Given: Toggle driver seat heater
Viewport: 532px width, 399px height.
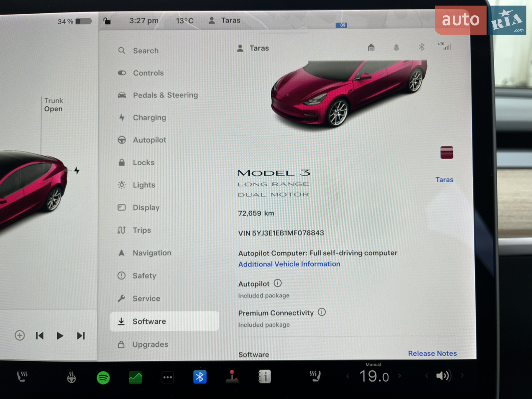Looking at the screenshot, I should click(22, 377).
